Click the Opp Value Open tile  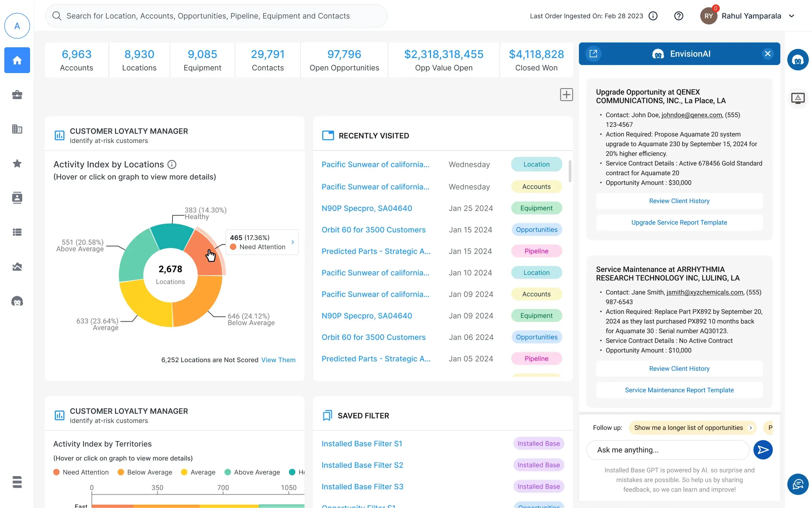pos(444,60)
